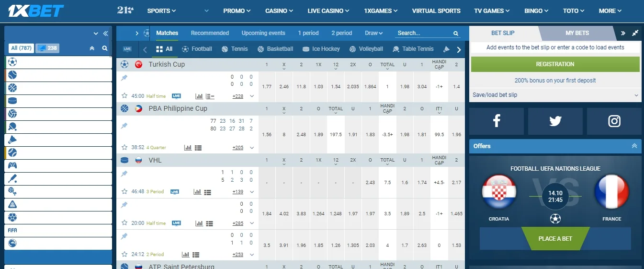Open the billiards rack category in the sidebar
The width and height of the screenshot is (644, 269).
pyautogui.click(x=12, y=205)
